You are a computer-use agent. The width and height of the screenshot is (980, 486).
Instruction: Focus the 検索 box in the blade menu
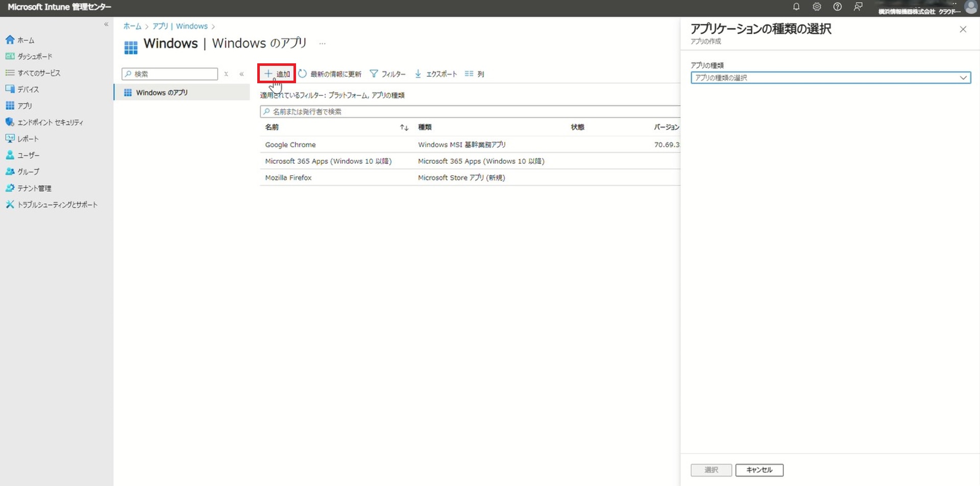(170, 74)
